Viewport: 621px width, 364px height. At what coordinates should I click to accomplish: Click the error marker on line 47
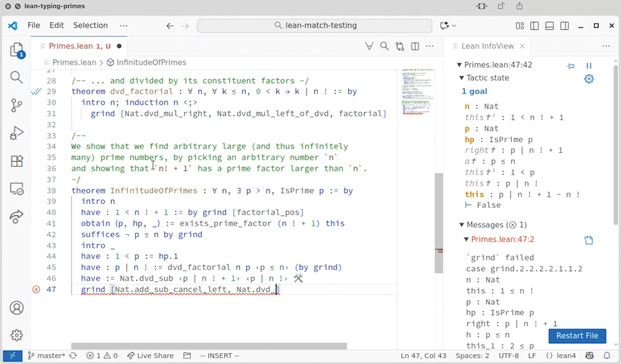36,290
